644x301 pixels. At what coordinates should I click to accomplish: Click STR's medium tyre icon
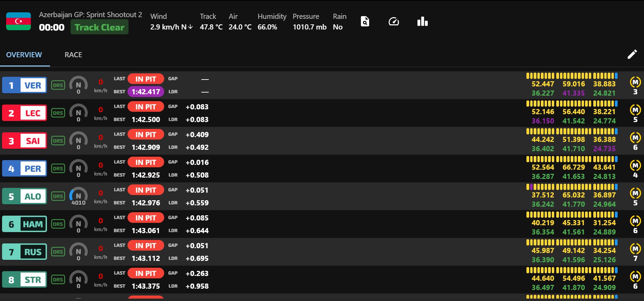pyautogui.click(x=635, y=276)
